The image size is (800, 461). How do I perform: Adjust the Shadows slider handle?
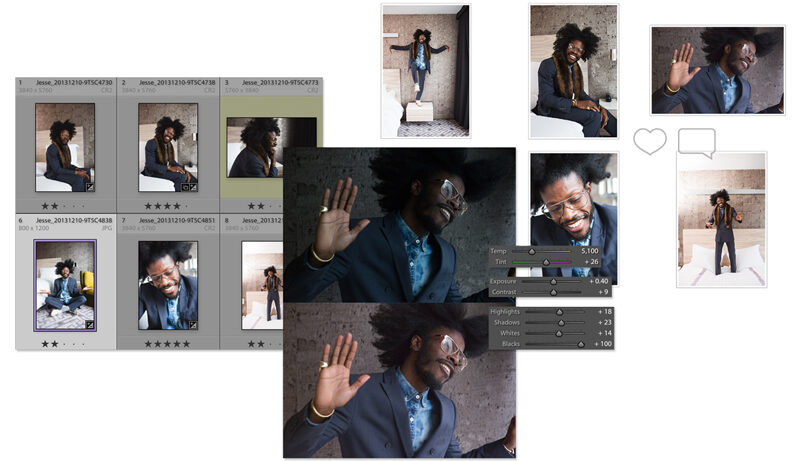pyautogui.click(x=561, y=322)
